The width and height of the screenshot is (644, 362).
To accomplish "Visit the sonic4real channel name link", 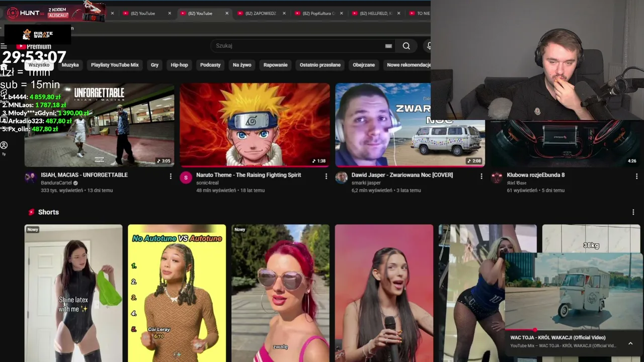I will (x=207, y=183).
